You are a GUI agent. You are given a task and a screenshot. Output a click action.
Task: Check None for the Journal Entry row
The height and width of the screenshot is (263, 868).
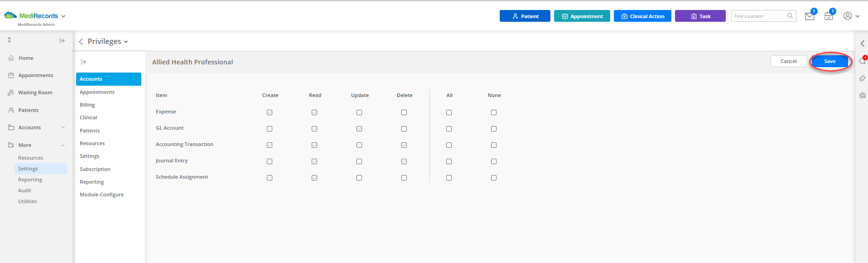494,161
